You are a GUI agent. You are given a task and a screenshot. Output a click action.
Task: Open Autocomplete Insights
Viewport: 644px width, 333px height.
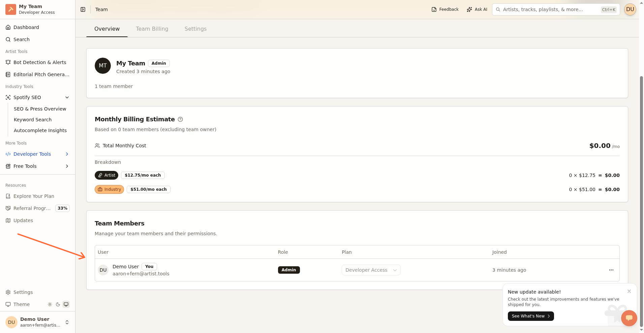[x=40, y=130]
